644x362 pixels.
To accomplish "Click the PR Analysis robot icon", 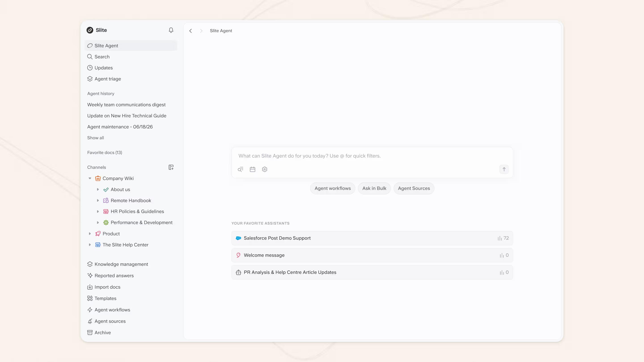I will [239, 272].
